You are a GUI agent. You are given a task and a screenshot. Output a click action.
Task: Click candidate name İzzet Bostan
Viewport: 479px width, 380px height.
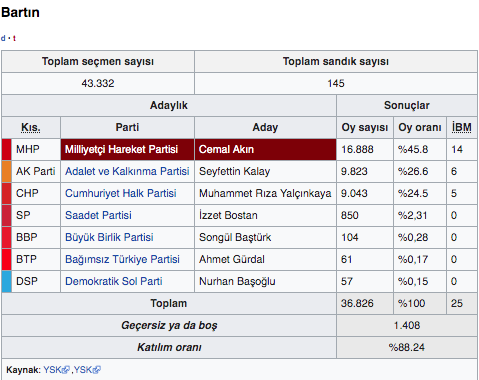tap(228, 215)
